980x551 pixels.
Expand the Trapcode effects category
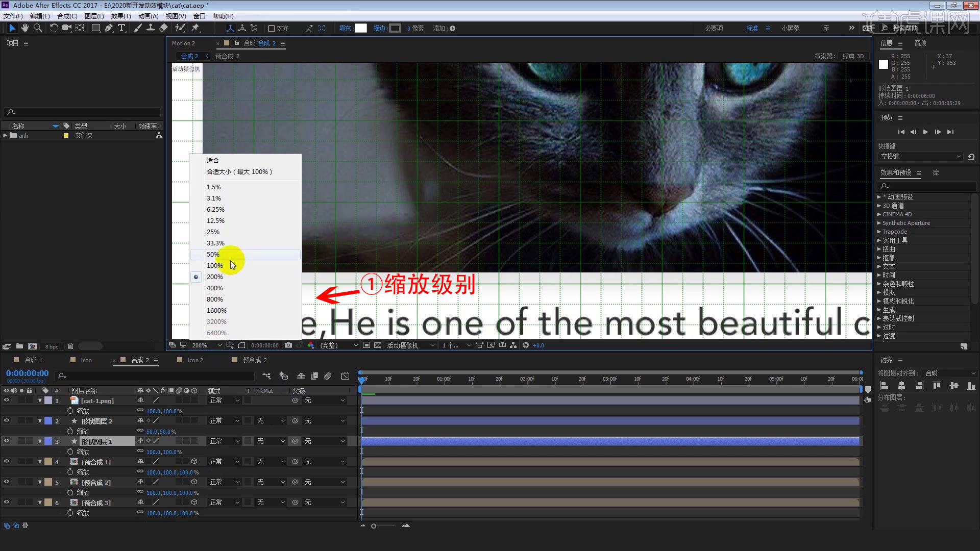pyautogui.click(x=879, y=232)
